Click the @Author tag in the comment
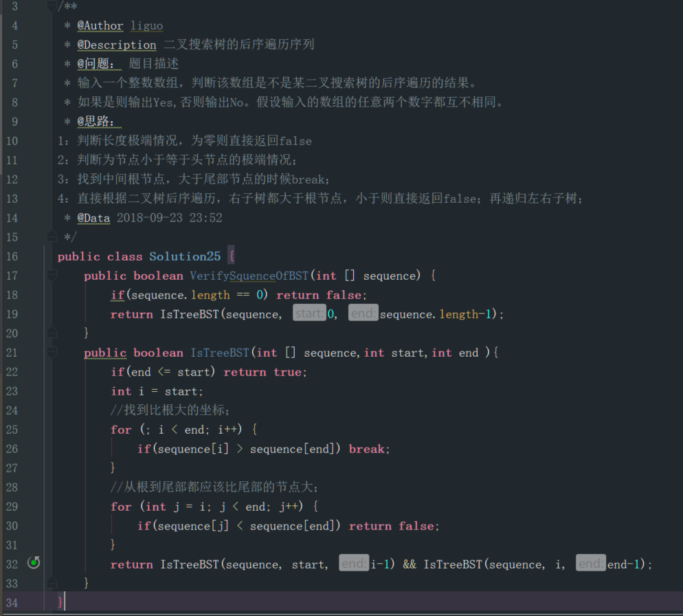The image size is (683, 616). [100, 25]
